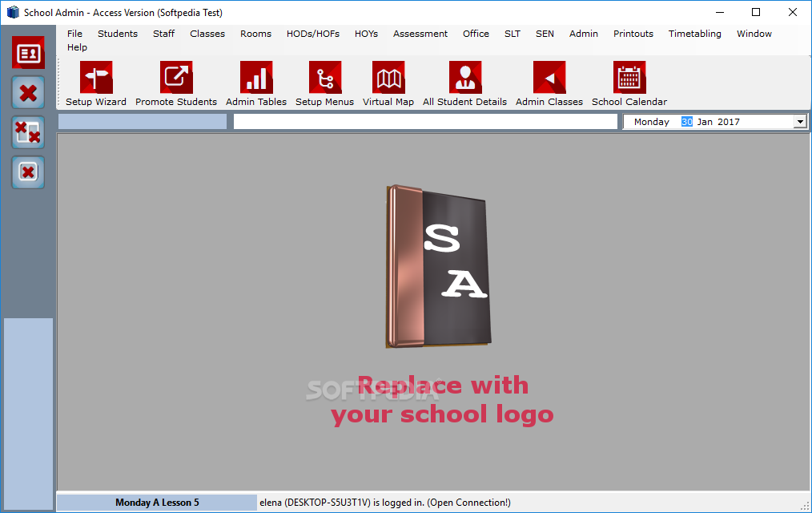This screenshot has width=812, height=513.
Task: Open the SLT menu
Action: pos(513,34)
